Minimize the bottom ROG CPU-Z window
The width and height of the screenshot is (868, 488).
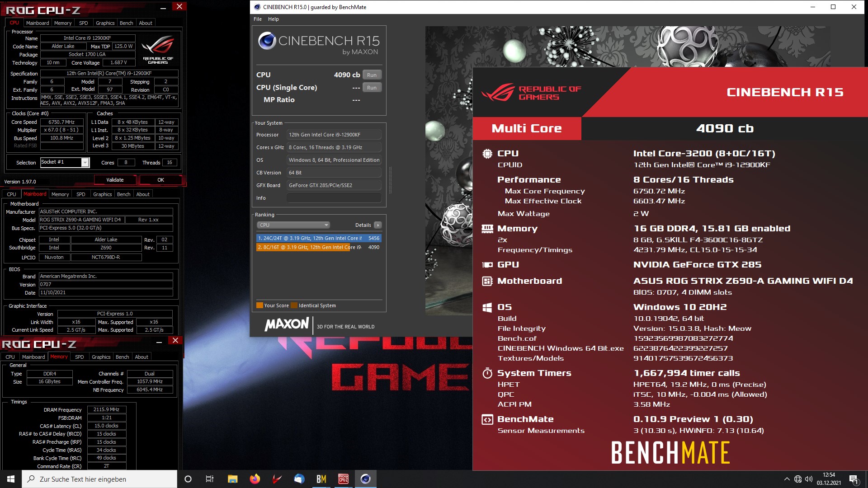point(159,342)
